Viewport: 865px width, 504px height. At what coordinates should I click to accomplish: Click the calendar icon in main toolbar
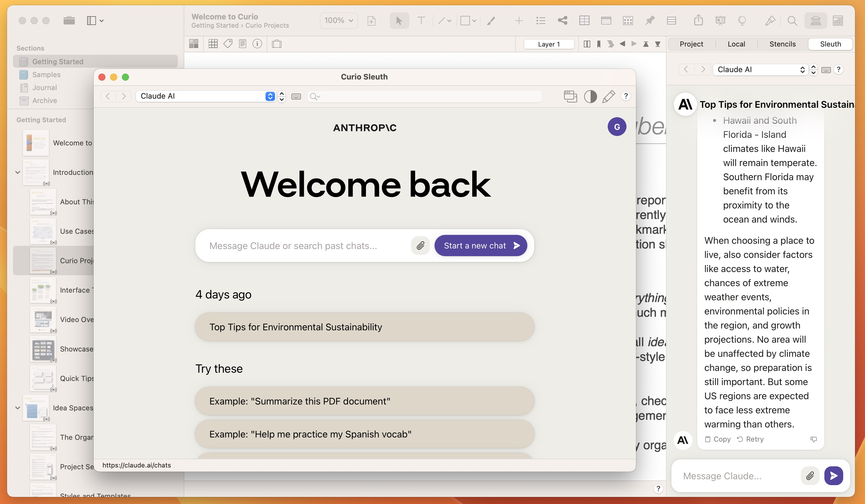click(x=838, y=21)
